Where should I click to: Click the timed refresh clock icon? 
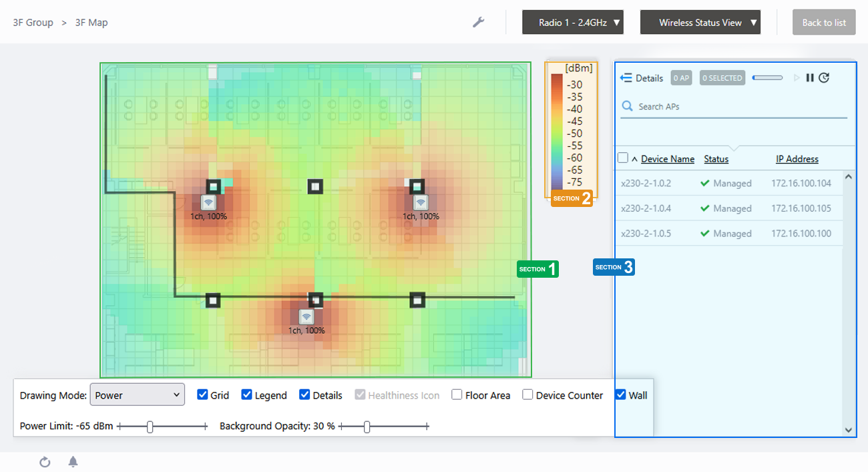point(824,78)
